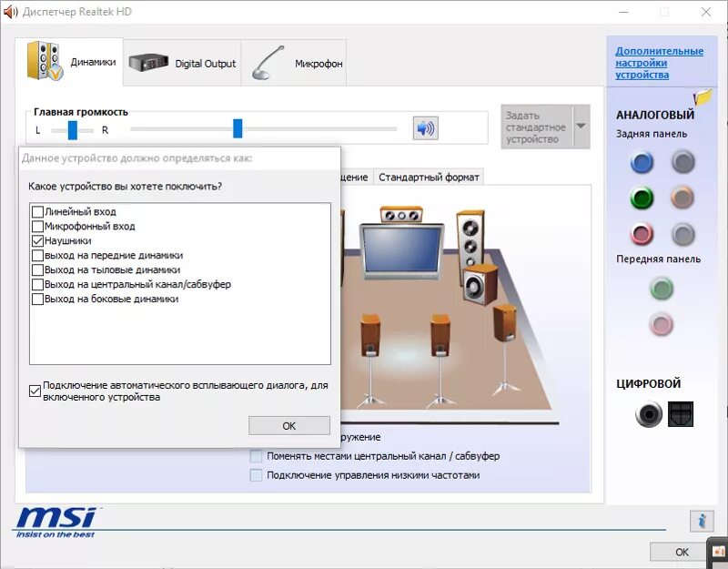Click the main volume slider handle

pyautogui.click(x=238, y=128)
